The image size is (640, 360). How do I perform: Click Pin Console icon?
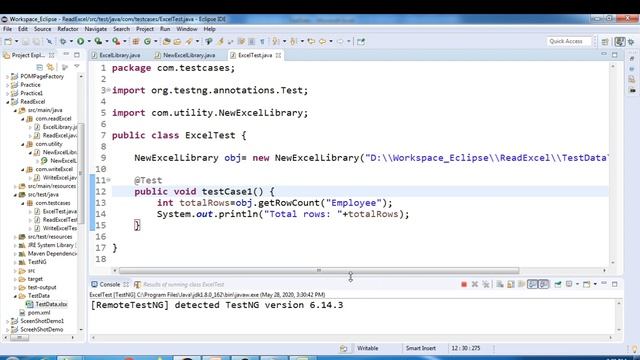tap(558, 284)
